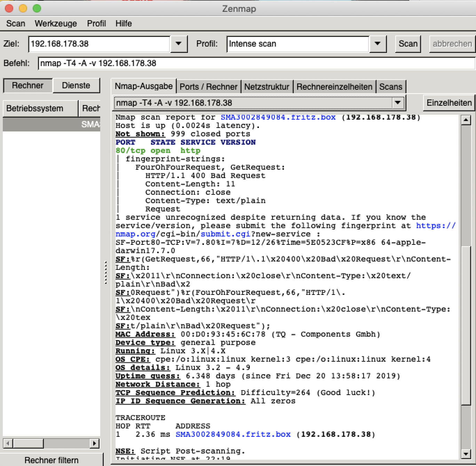Click 'HTTP/1.1 400 Bad Request' text
The width and height of the screenshot is (476, 466).
coord(205,176)
